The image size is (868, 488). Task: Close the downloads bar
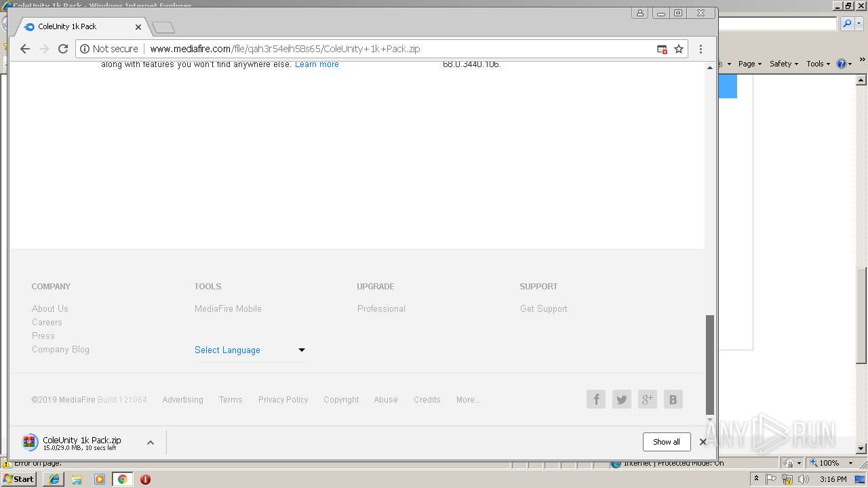click(x=703, y=442)
